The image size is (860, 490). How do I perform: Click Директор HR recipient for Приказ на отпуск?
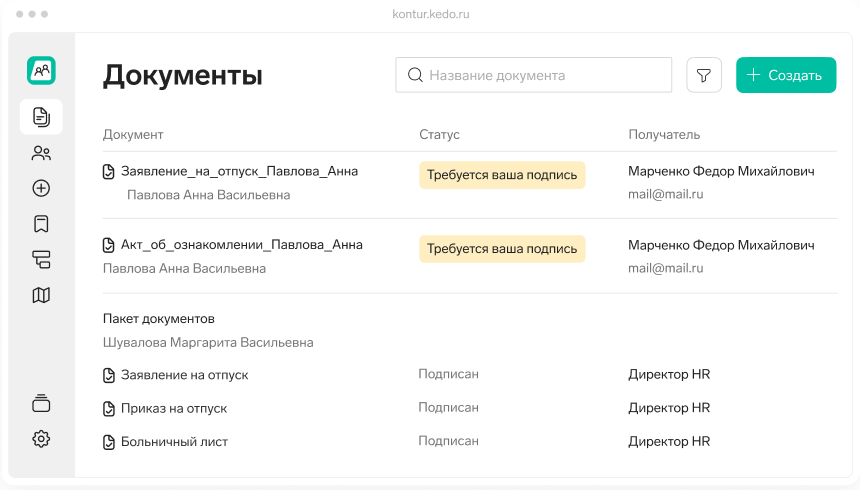click(x=669, y=408)
